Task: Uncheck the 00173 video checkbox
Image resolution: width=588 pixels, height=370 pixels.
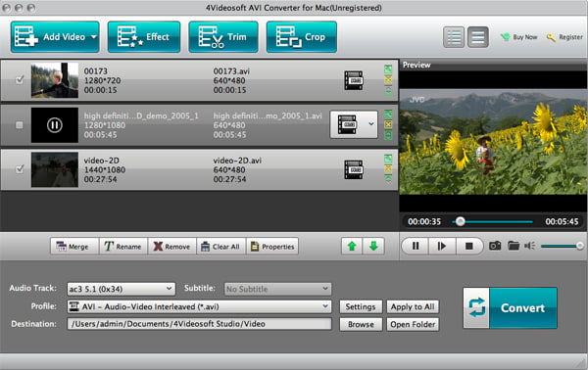Action: (x=20, y=79)
